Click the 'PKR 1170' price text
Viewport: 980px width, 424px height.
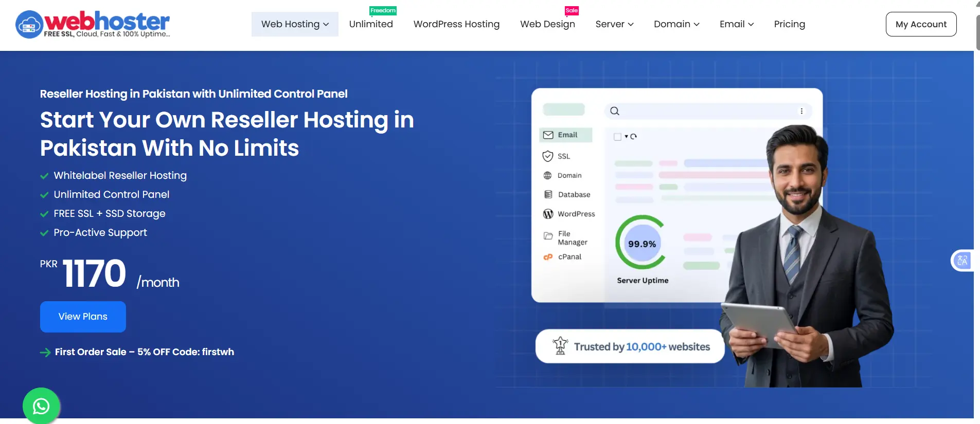pyautogui.click(x=83, y=273)
